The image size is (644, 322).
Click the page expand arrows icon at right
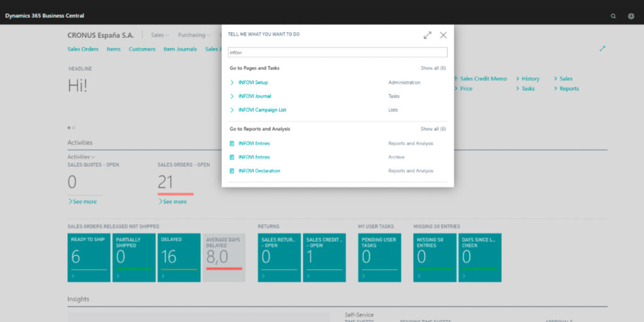(x=602, y=48)
